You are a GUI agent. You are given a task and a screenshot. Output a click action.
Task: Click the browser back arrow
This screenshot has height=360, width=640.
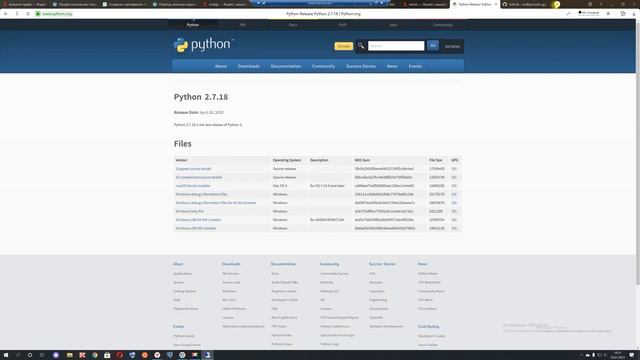point(6,13)
